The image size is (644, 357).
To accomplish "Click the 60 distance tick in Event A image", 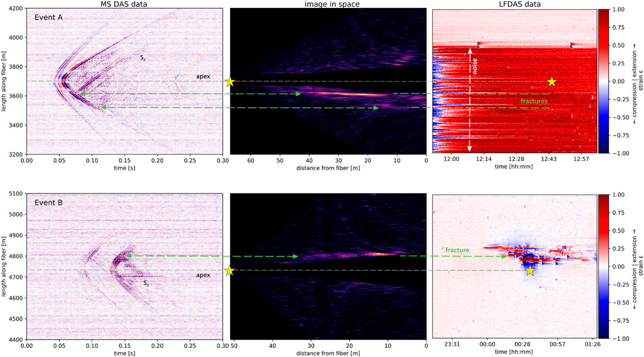I will pos(250,160).
